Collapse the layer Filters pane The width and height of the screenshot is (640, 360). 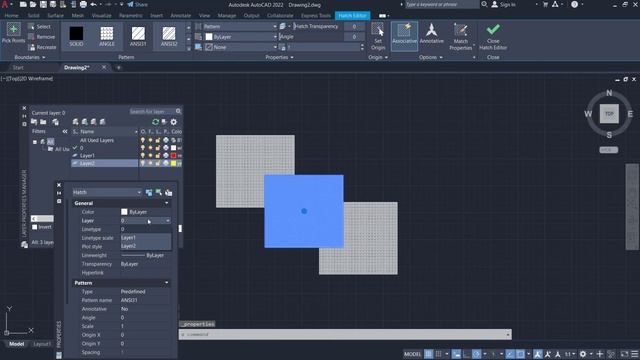tap(65, 131)
